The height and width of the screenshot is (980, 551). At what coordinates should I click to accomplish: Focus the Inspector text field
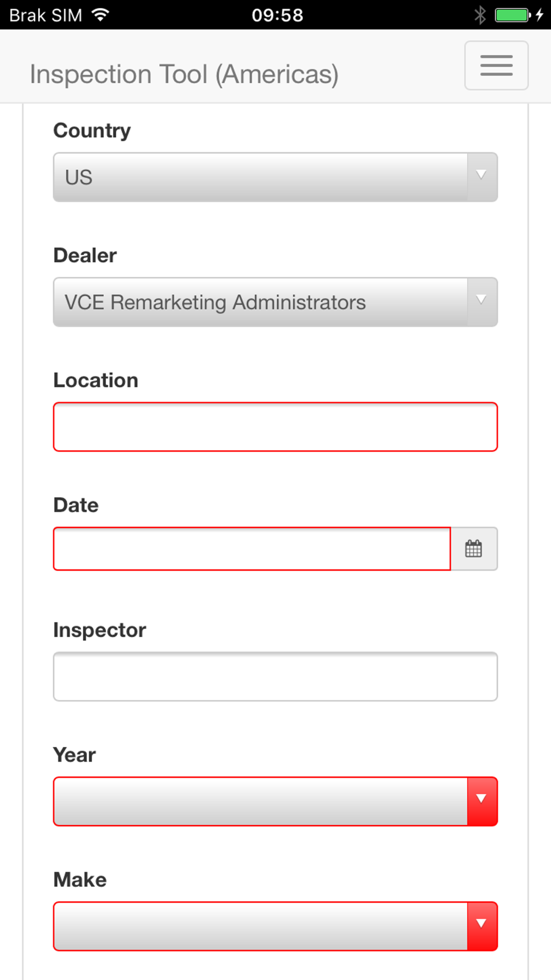(275, 676)
